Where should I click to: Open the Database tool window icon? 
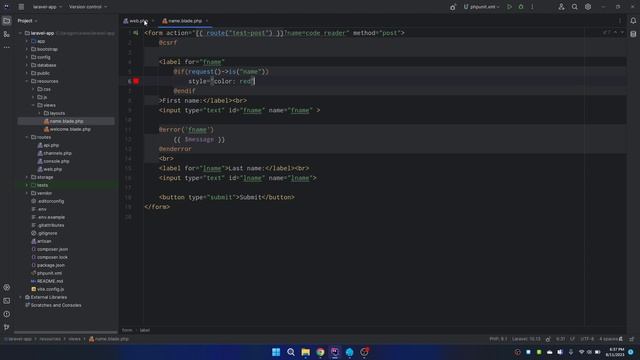633,34
